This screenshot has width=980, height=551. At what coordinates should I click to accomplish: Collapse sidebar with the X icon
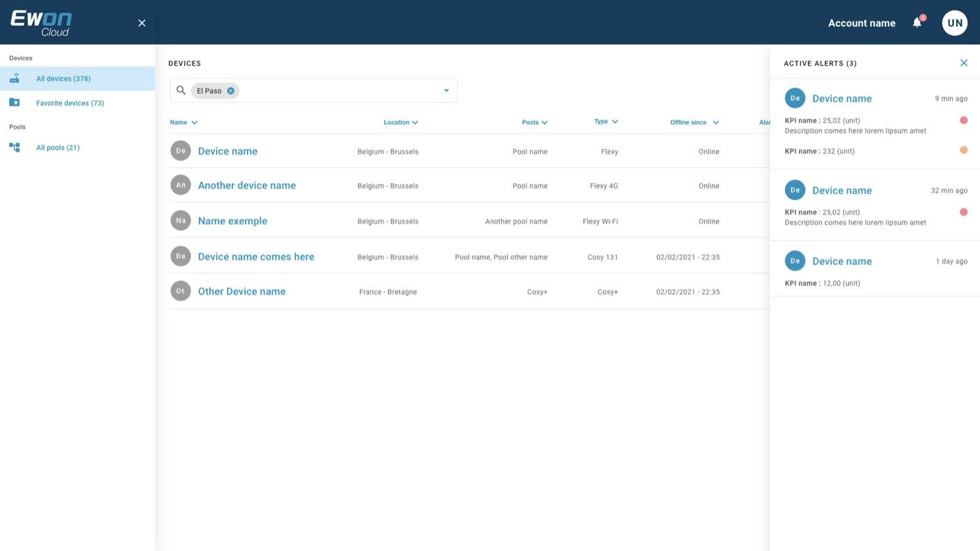(142, 23)
